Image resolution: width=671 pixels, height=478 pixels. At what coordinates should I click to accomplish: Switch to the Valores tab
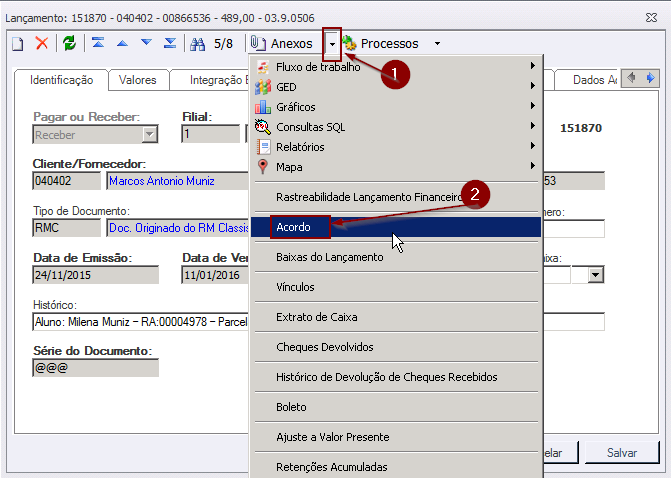pos(137,80)
